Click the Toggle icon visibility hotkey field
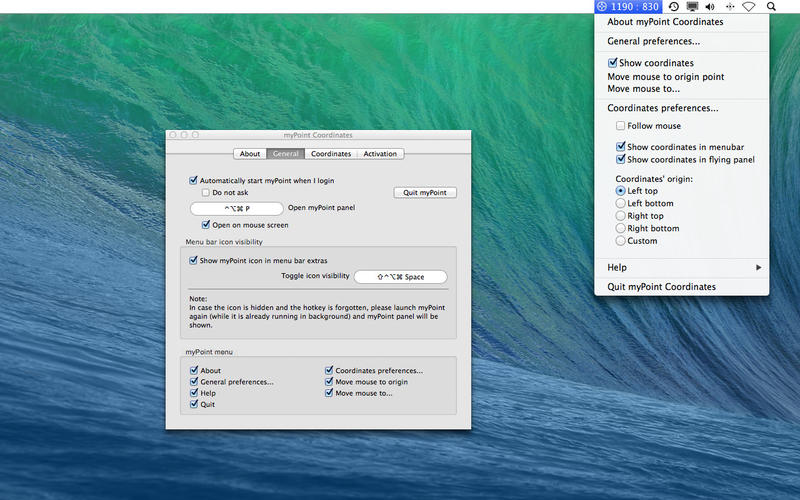The image size is (800, 500). point(401,277)
